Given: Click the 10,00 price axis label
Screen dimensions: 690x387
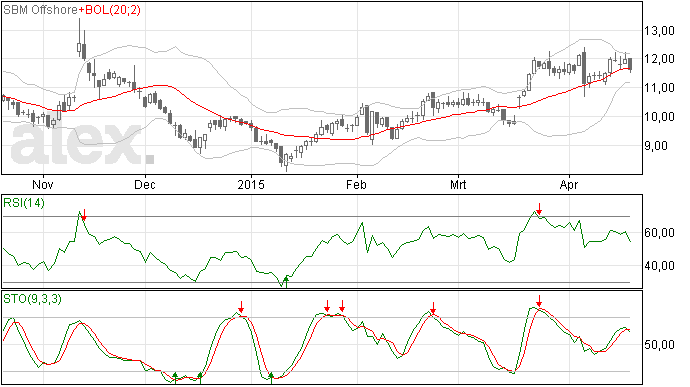Looking at the screenshot, I should tap(659, 117).
